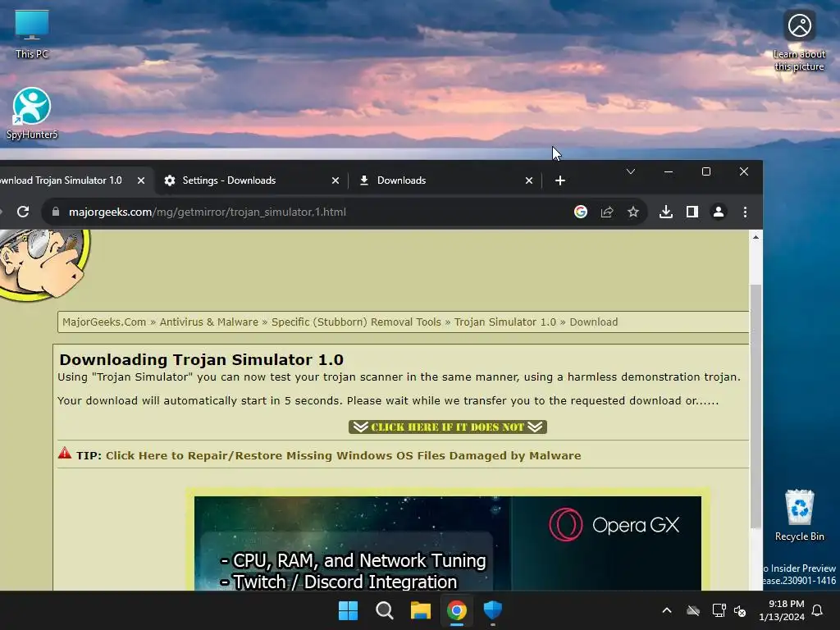Close the Settings - Downloads tab
Image resolution: width=840 pixels, height=630 pixels.
(336, 180)
